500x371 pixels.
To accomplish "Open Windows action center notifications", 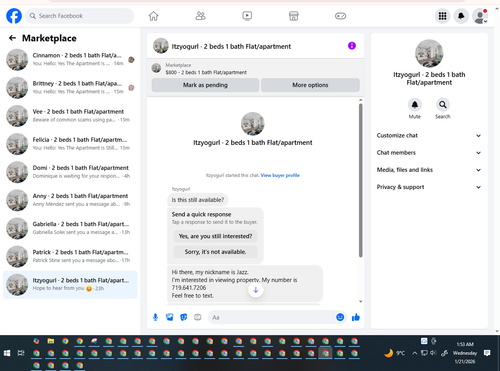I will (x=487, y=353).
